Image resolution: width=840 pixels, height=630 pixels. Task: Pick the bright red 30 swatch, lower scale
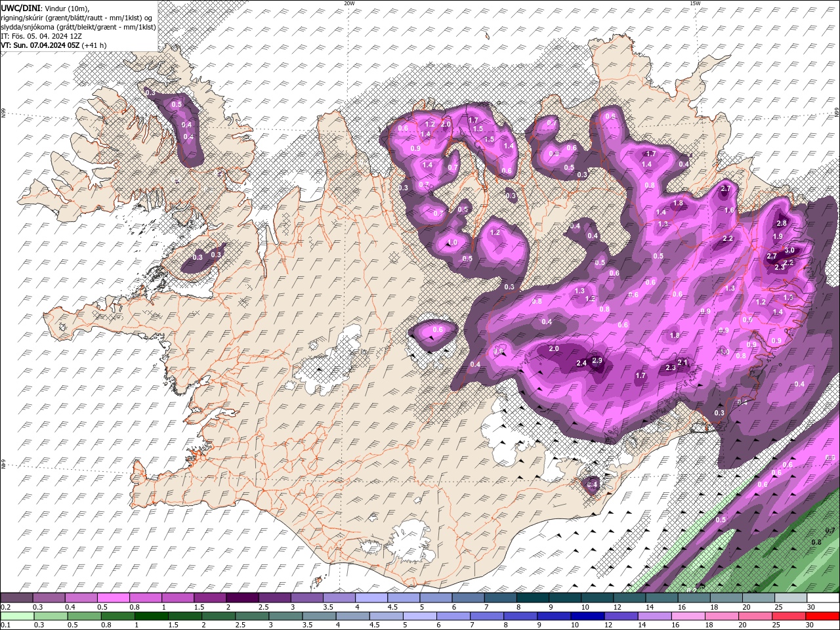click(822, 616)
